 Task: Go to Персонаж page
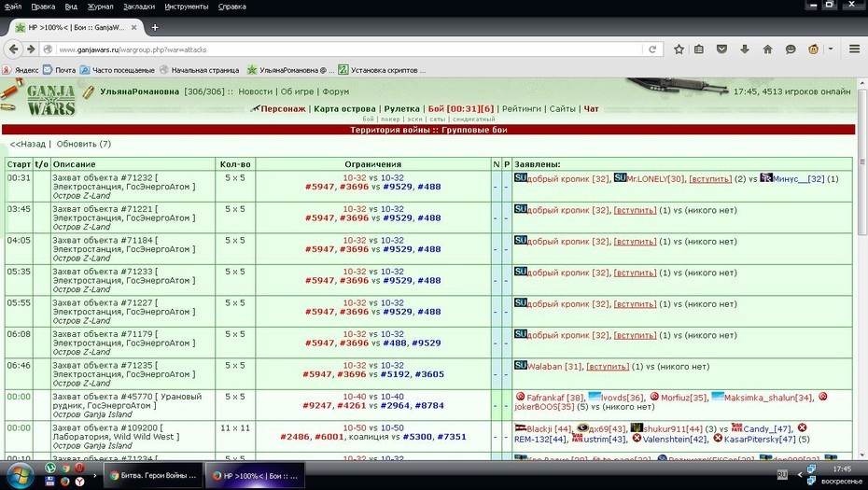coord(283,108)
